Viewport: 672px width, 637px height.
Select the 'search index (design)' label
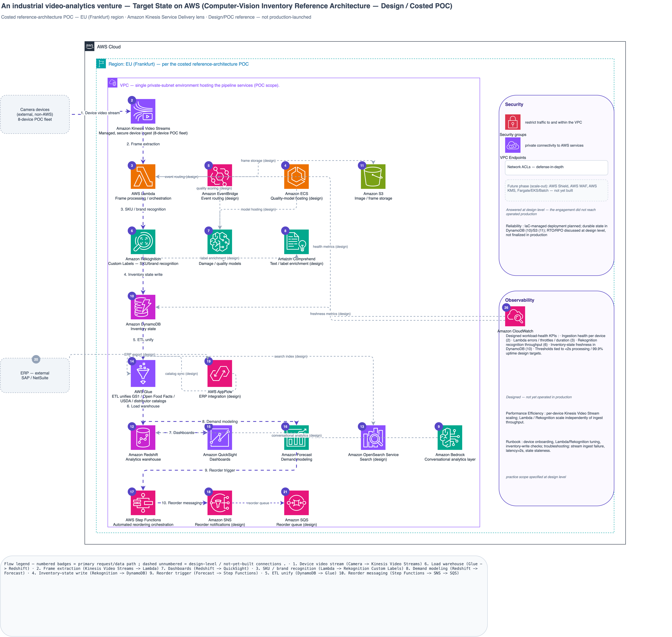coord(290,356)
